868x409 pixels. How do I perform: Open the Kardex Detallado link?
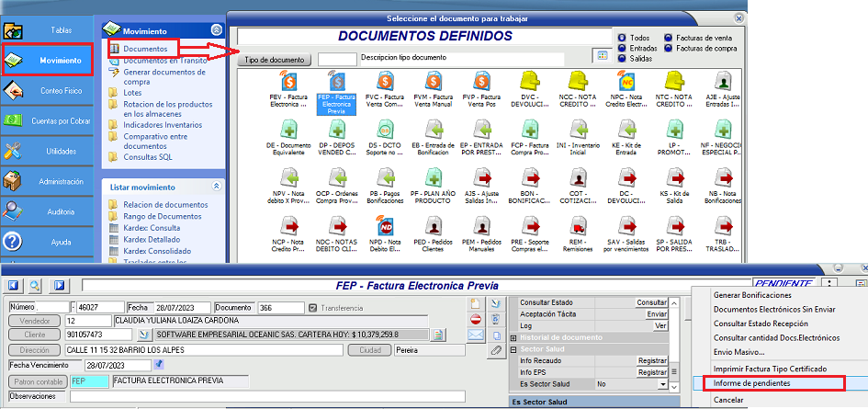pyautogui.click(x=152, y=239)
